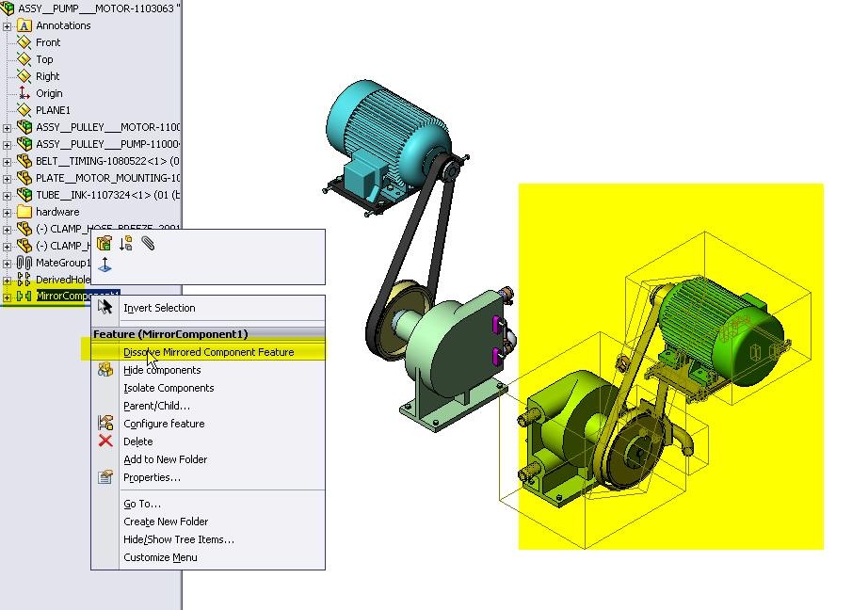868x610 pixels.
Task: Click the Edit Feature icon in context toolbar
Action: pyautogui.click(x=104, y=243)
